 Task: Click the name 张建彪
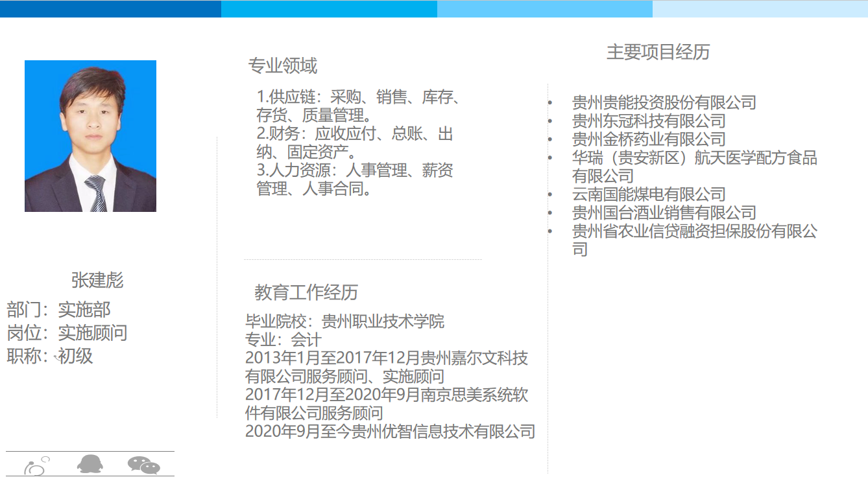(x=97, y=280)
